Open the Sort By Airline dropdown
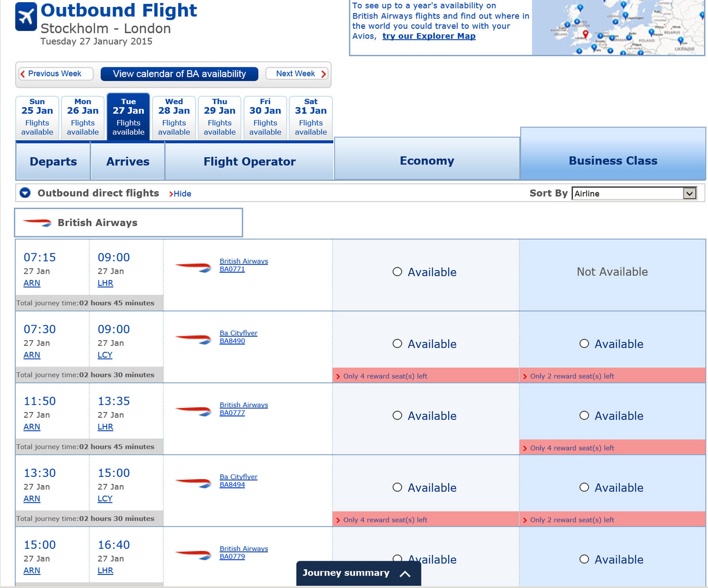The image size is (708, 588). tap(689, 193)
